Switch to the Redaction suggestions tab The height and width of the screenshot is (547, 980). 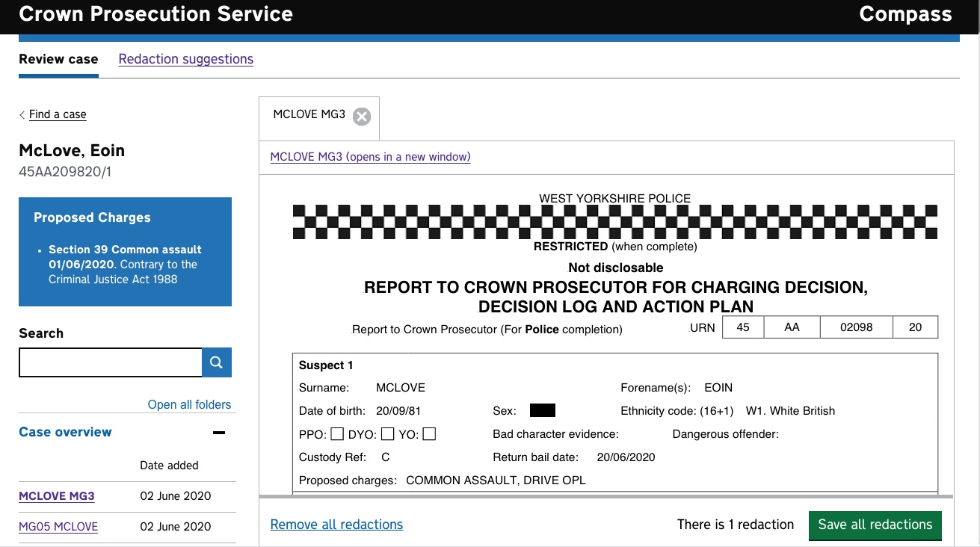[185, 59]
